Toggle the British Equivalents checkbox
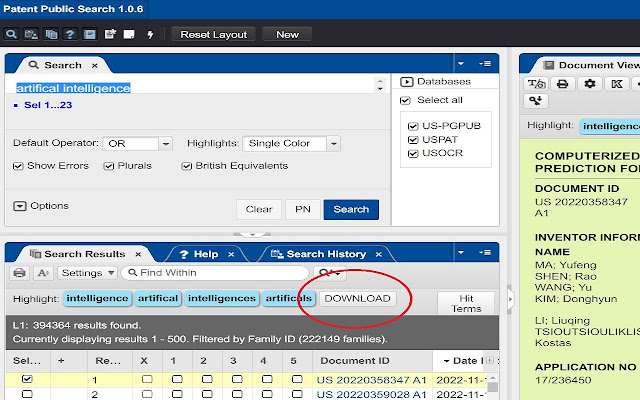 [x=187, y=166]
